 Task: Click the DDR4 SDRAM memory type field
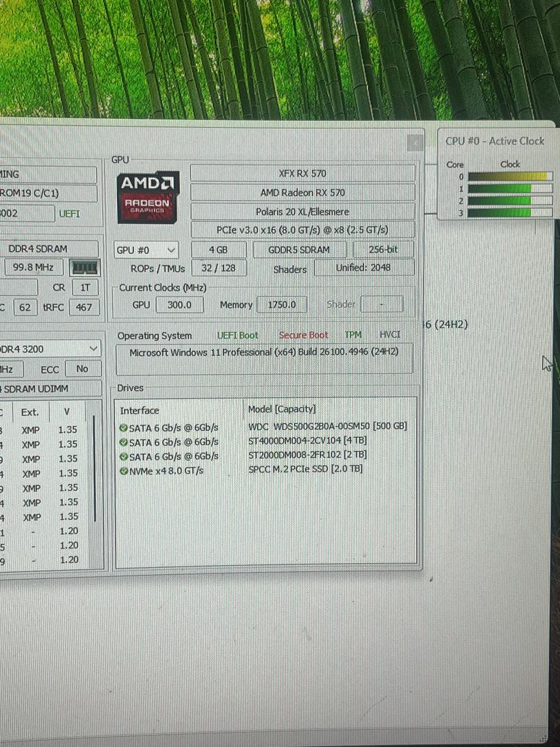tap(50, 249)
